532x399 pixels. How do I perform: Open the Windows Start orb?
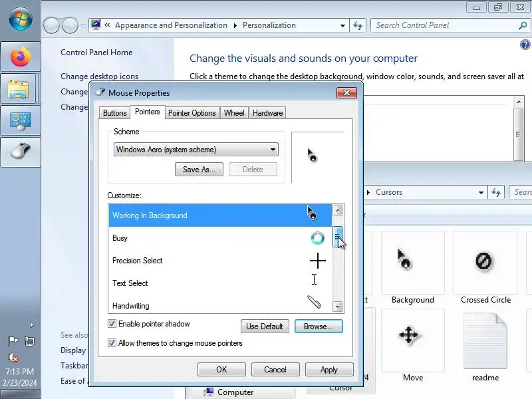[21, 19]
